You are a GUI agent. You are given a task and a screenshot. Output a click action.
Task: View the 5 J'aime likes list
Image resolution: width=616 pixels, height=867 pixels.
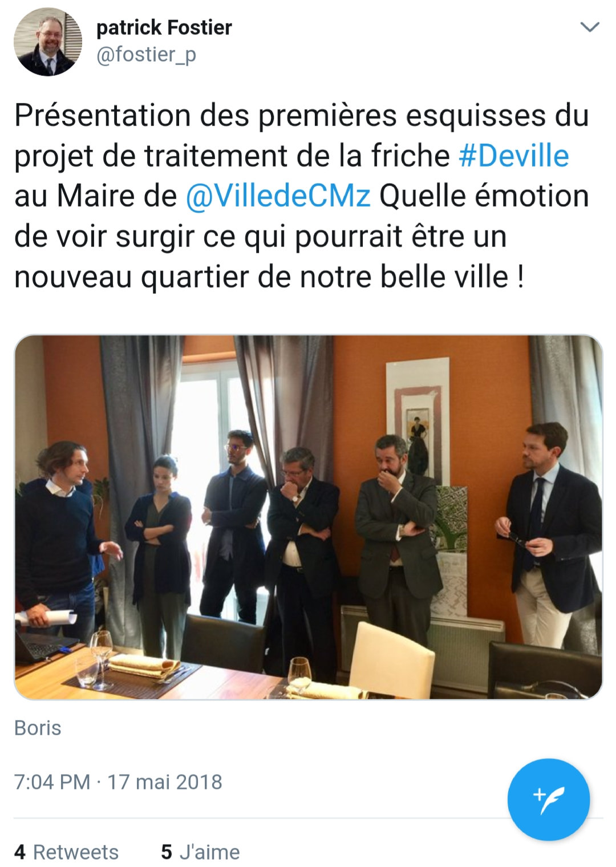tap(201, 852)
